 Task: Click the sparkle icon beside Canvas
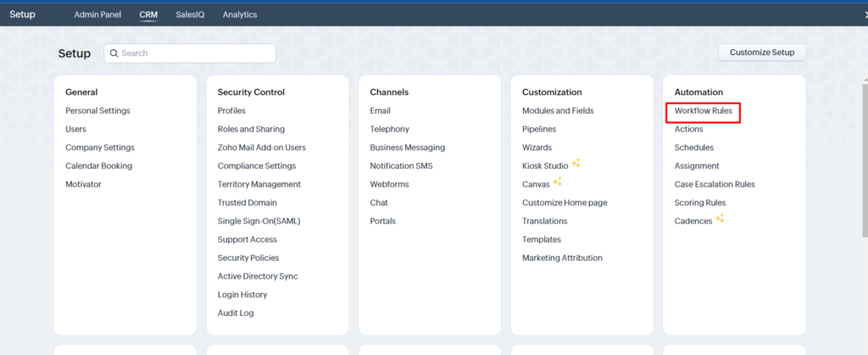(x=557, y=181)
